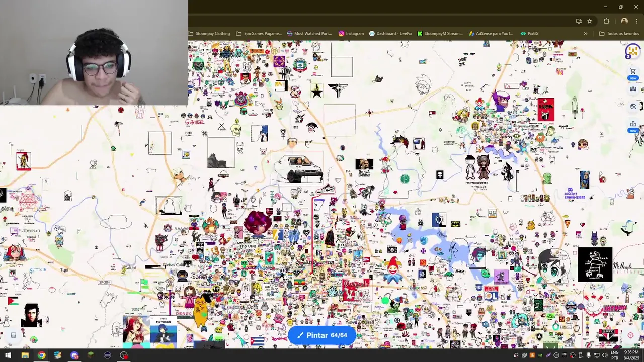The height and width of the screenshot is (362, 644).
Task: Open the PixGG bookmark
Action: pyautogui.click(x=530, y=34)
